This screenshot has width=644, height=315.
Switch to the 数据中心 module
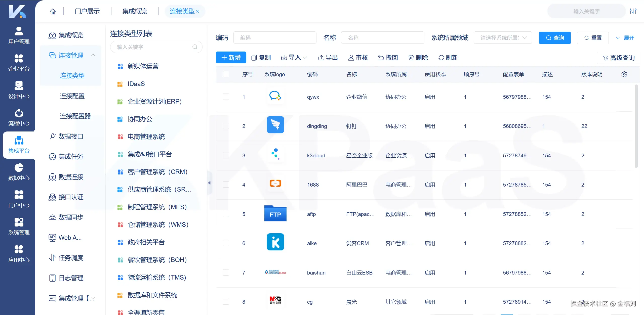click(x=18, y=172)
